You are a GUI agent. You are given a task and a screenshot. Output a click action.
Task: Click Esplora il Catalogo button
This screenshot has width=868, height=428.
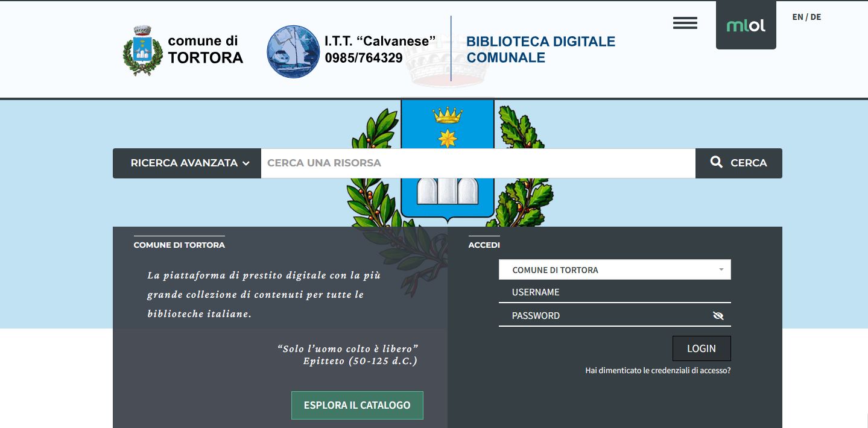[x=357, y=405]
